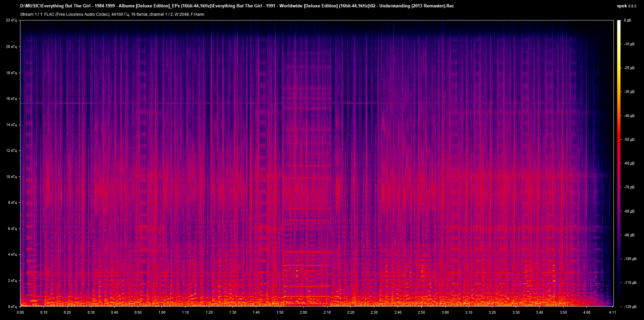This screenshot has height=320, width=644.
Task: Click the '20 кГц' frequency axis label
Action: [11, 47]
